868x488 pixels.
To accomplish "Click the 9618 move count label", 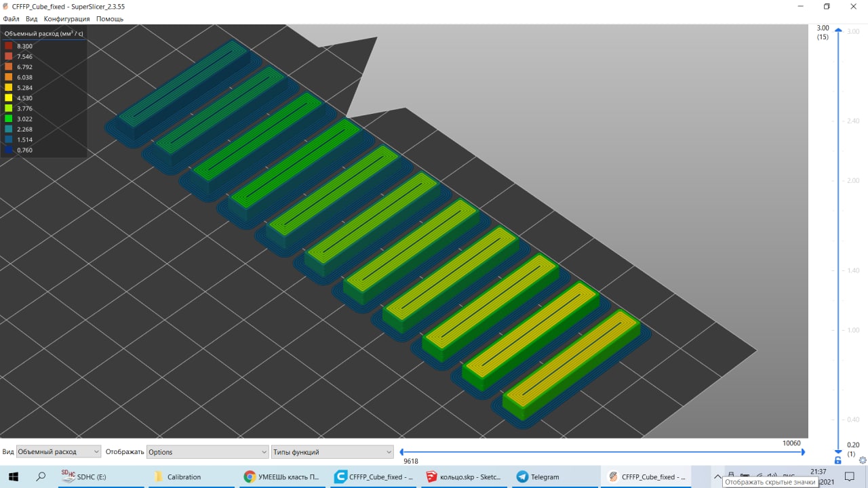I will (412, 461).
